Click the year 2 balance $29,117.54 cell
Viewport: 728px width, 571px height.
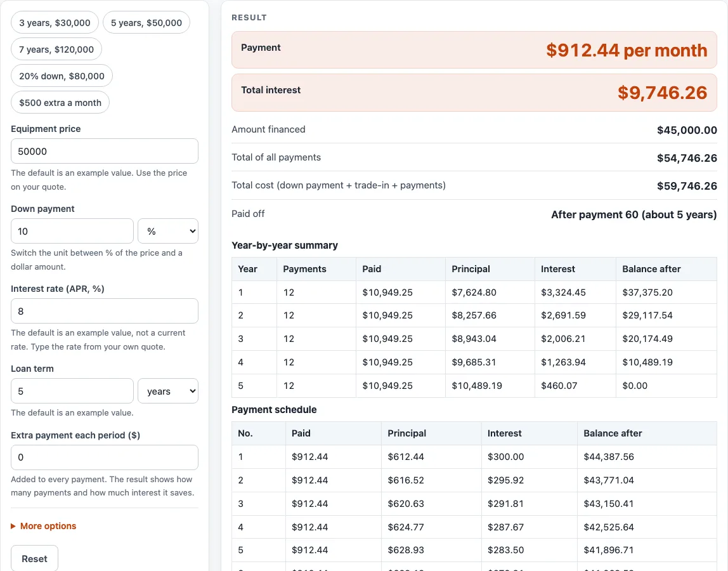coord(666,315)
